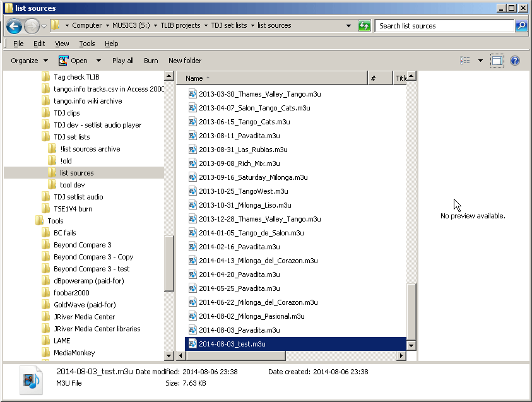
Task: Open the address bar history dropdown
Action: [x=349, y=26]
